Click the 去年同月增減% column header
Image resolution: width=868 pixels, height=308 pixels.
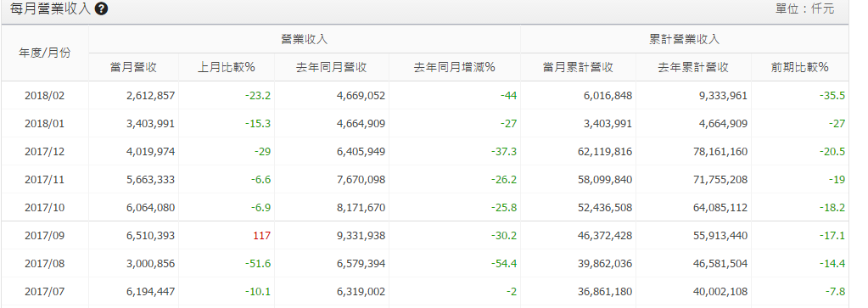455,68
